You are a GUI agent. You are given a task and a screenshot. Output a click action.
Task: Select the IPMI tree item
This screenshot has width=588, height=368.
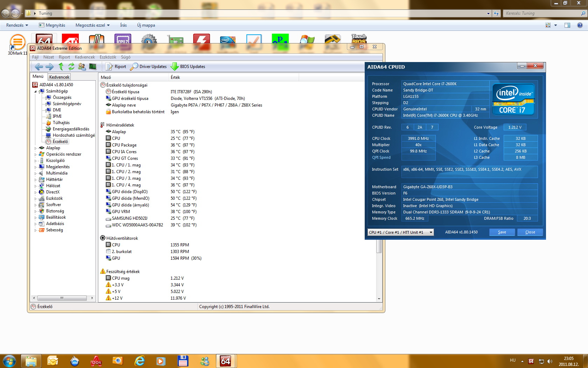[57, 116]
